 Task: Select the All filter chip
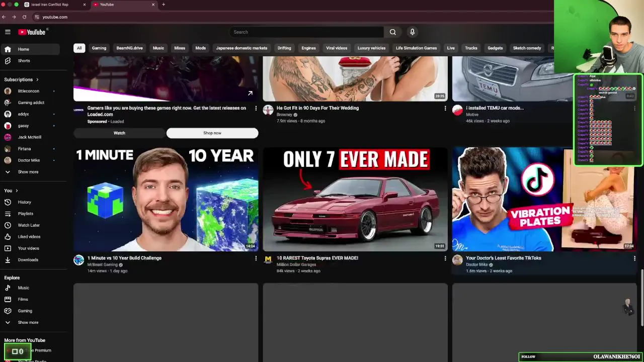[x=79, y=48]
